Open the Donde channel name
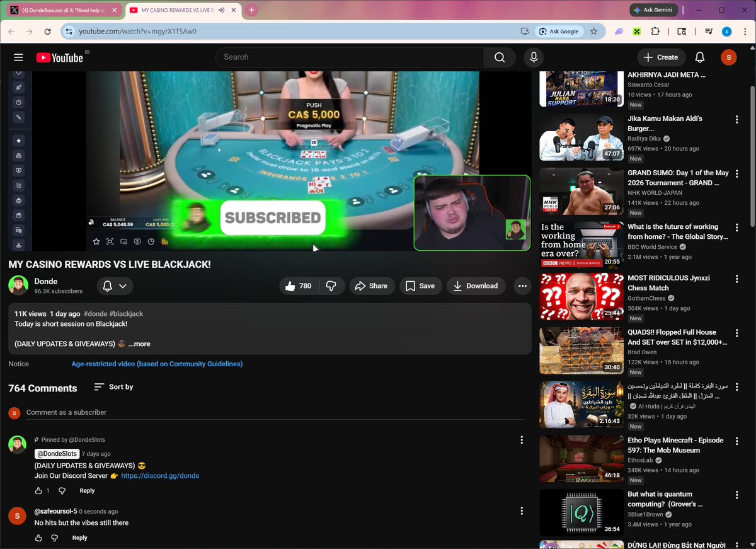 46,281
